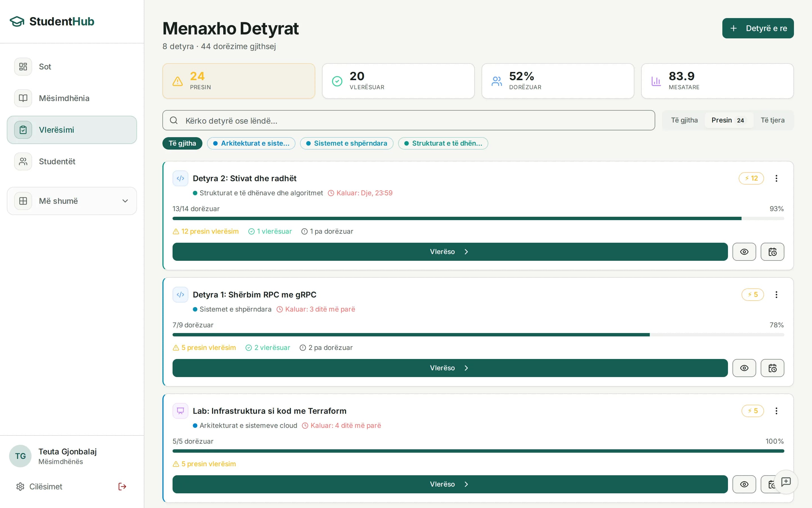812x508 pixels.
Task: Click Vlerëso for Detyra 2: Stivat dhe radhët
Action: point(450,252)
